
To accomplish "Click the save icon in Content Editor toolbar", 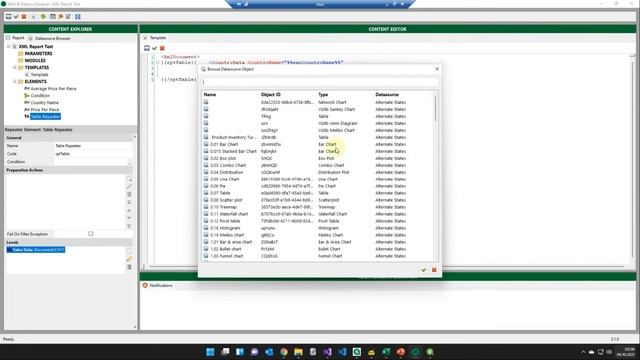I will (x=147, y=48).
